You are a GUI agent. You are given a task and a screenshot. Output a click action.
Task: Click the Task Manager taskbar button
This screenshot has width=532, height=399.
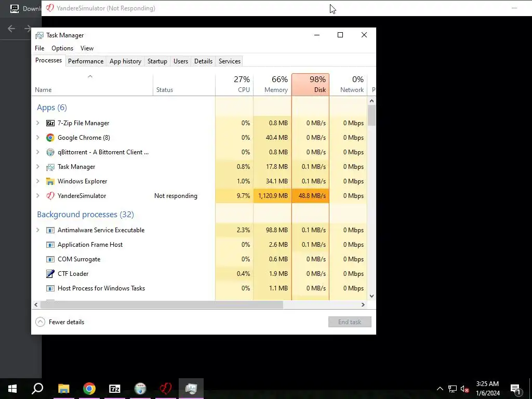(x=191, y=389)
